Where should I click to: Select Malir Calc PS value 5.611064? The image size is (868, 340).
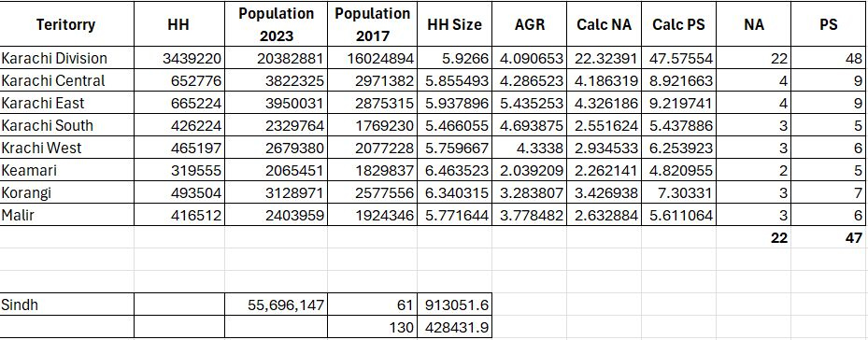point(678,215)
